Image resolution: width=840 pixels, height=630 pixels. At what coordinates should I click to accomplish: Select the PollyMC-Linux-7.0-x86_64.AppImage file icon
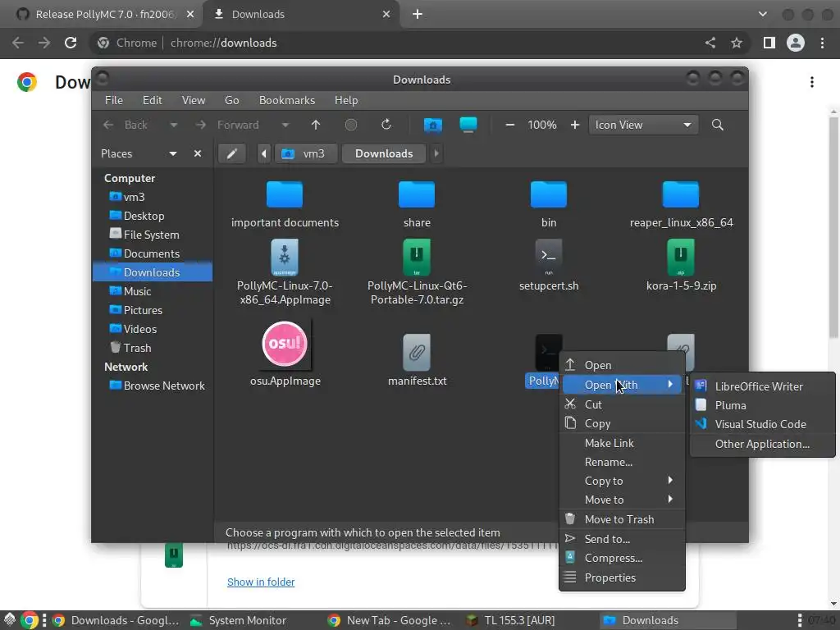coord(285,258)
